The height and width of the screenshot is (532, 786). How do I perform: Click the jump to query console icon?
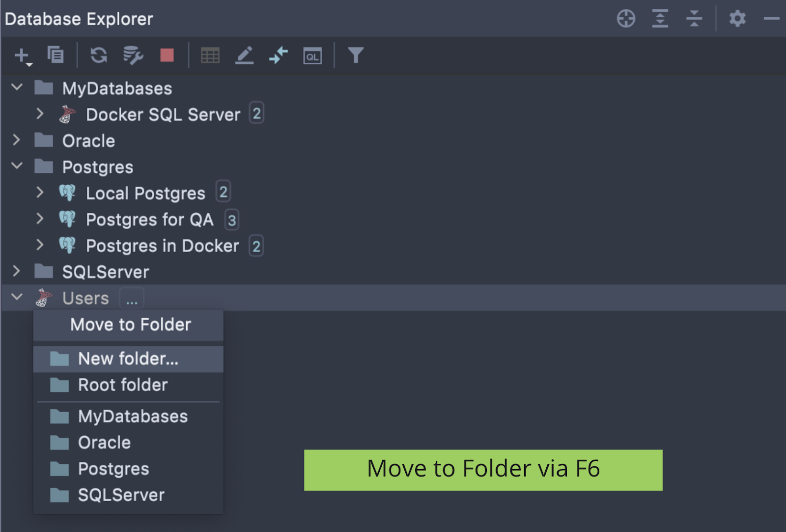312,56
